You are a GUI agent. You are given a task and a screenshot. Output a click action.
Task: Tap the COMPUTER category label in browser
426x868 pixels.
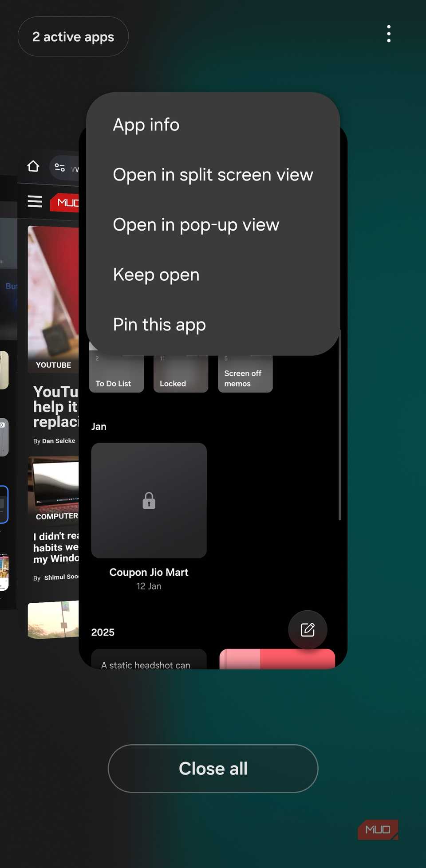point(57,516)
